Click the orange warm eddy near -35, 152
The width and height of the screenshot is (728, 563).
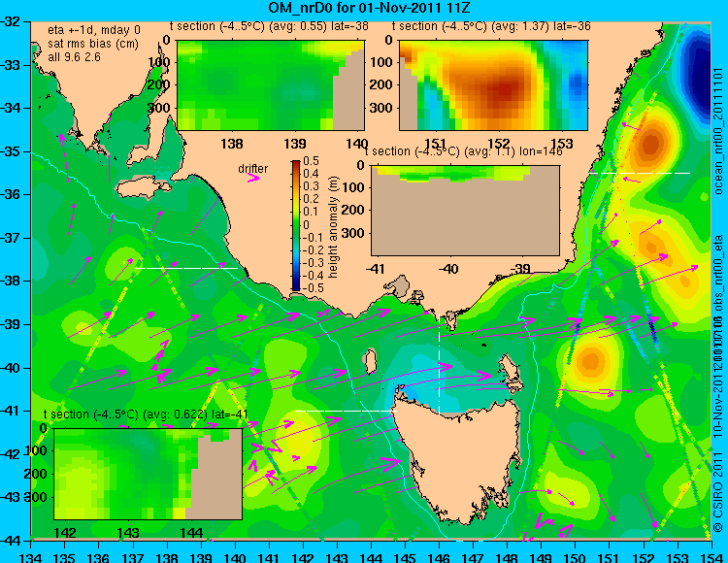pyautogui.click(x=651, y=143)
